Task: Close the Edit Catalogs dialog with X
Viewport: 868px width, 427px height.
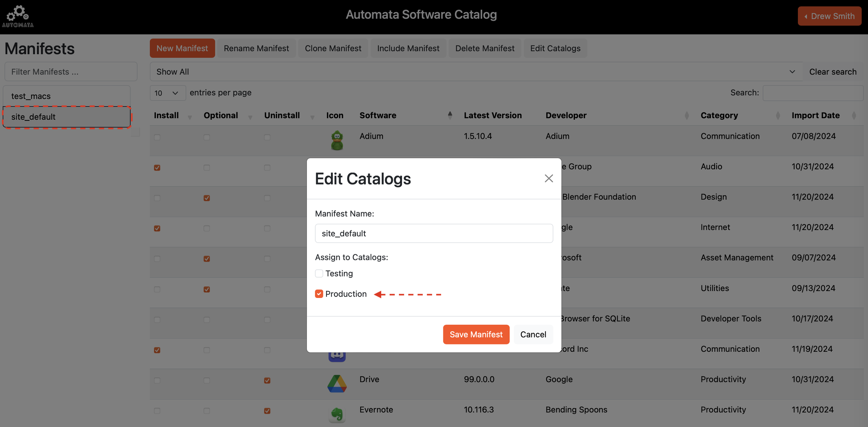Action: (x=549, y=178)
